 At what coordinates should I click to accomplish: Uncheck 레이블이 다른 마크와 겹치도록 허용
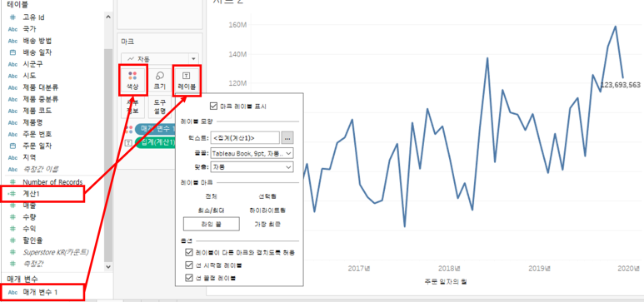click(189, 252)
